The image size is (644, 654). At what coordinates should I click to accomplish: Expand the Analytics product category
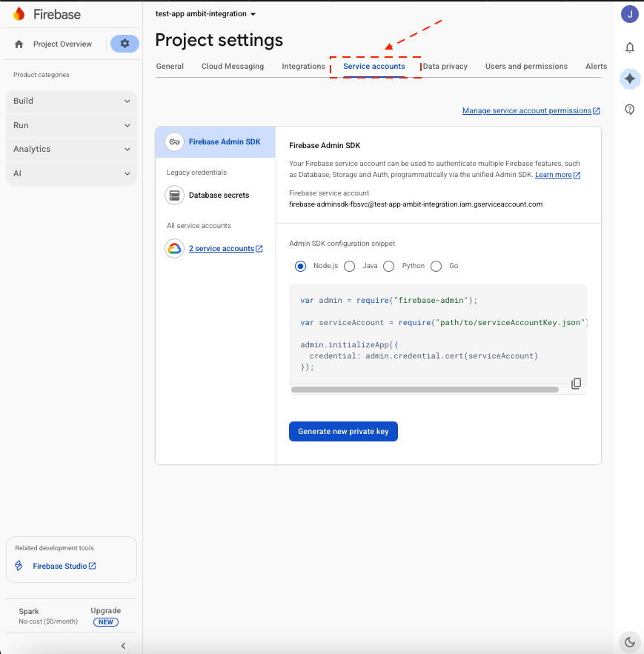[x=71, y=149]
